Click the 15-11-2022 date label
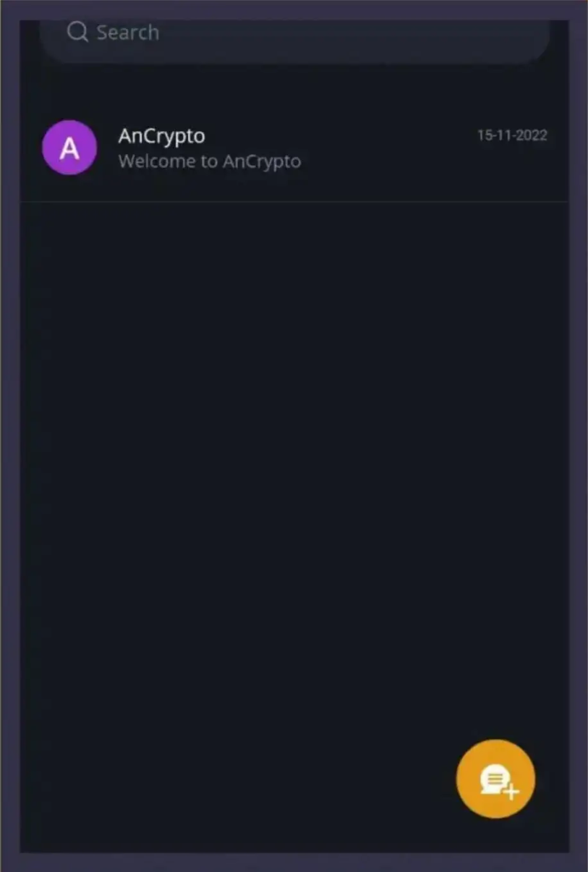The height and width of the screenshot is (872, 588). click(512, 135)
